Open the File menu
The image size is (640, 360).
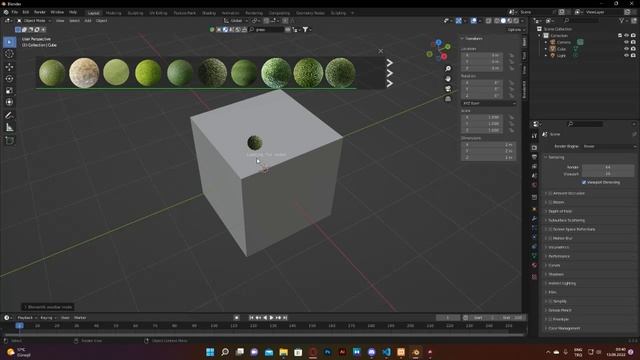15,12
